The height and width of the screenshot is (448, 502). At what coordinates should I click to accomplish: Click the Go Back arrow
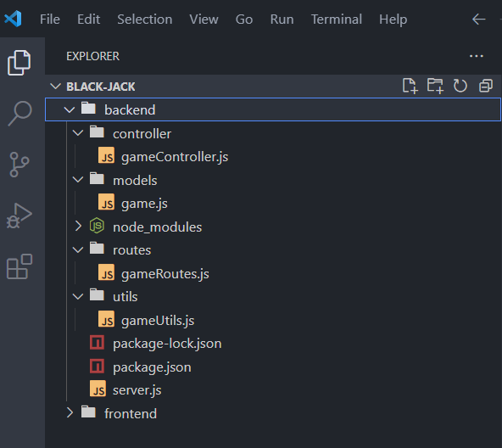[x=478, y=20]
